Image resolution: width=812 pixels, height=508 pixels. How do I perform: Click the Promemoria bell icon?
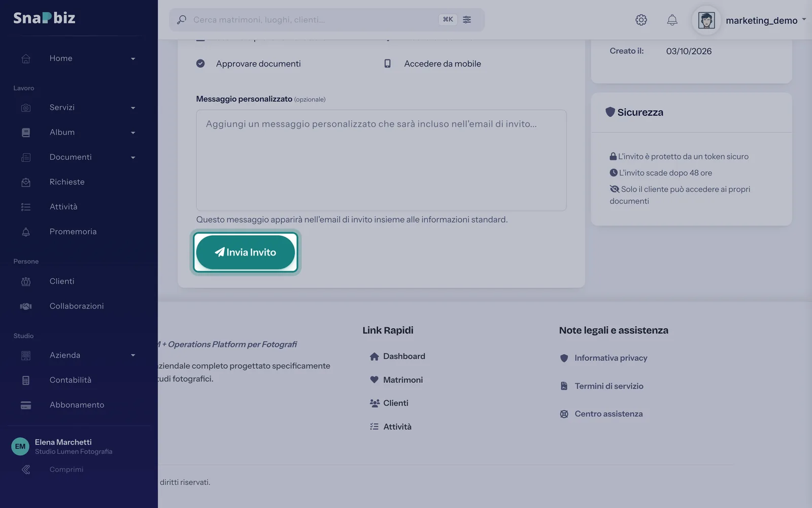pyautogui.click(x=26, y=232)
